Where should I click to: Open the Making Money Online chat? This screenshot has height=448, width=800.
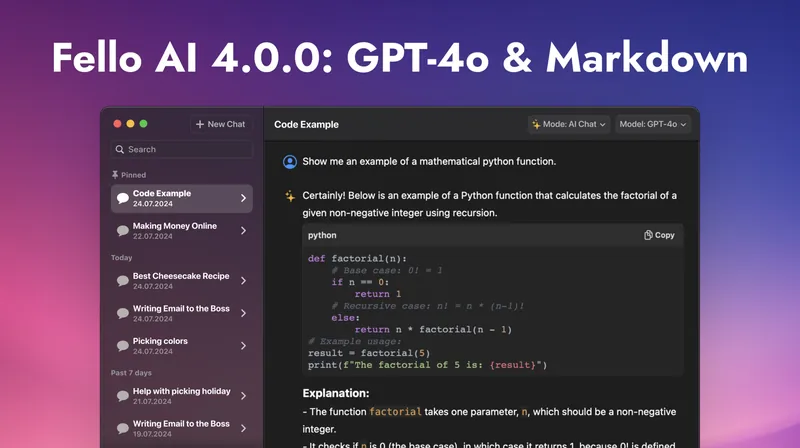click(182, 231)
